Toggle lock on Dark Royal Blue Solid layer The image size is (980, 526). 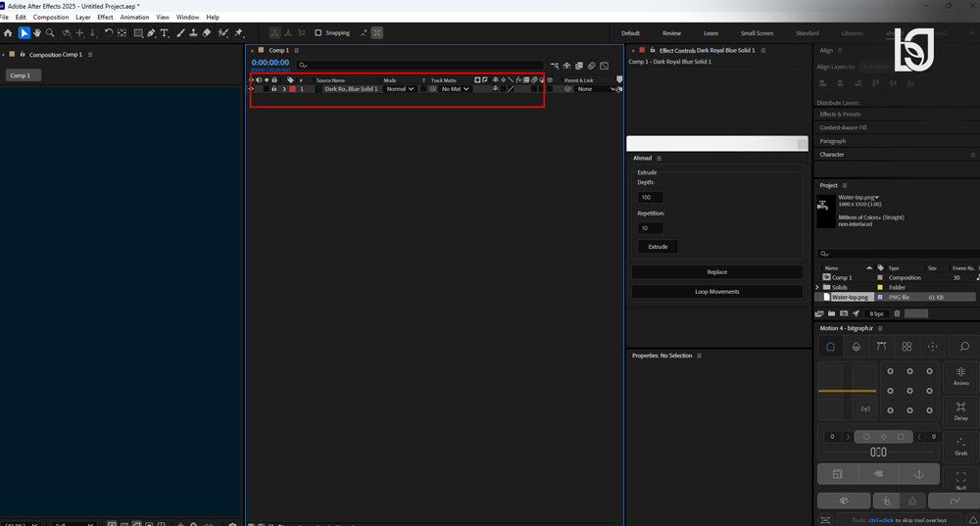273,89
